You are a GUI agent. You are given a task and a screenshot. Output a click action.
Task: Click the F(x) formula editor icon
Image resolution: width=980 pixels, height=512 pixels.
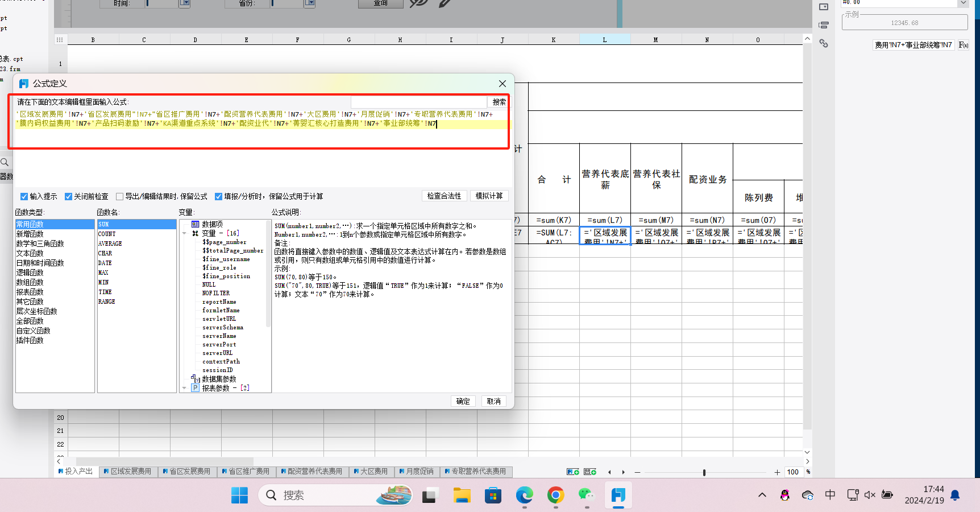click(964, 45)
